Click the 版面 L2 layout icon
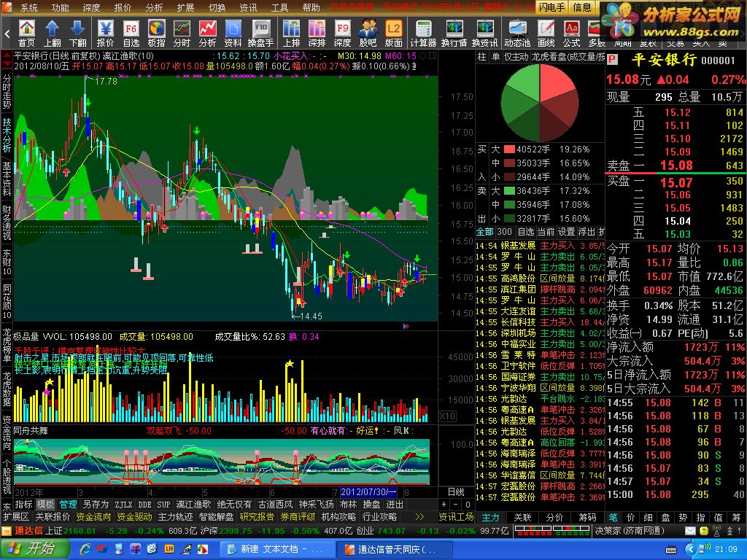 pos(393,34)
